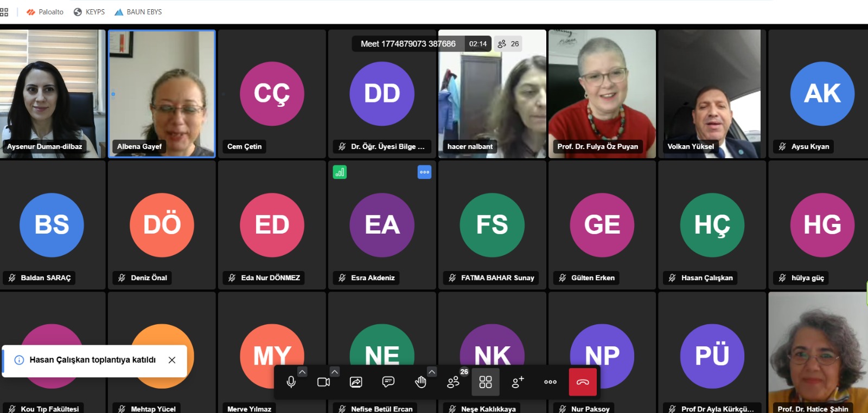The height and width of the screenshot is (413, 868).
Task: Expand the reactions arrow above raise hand
Action: tap(432, 372)
